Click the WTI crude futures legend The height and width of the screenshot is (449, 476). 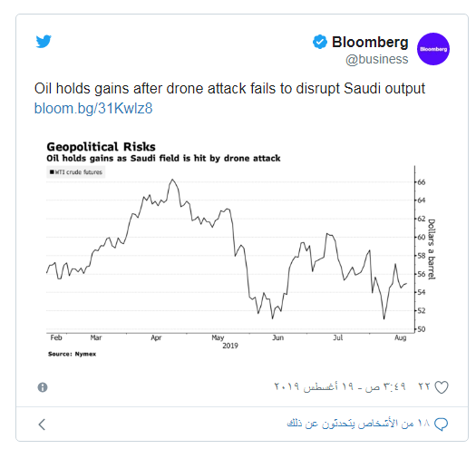(x=76, y=172)
